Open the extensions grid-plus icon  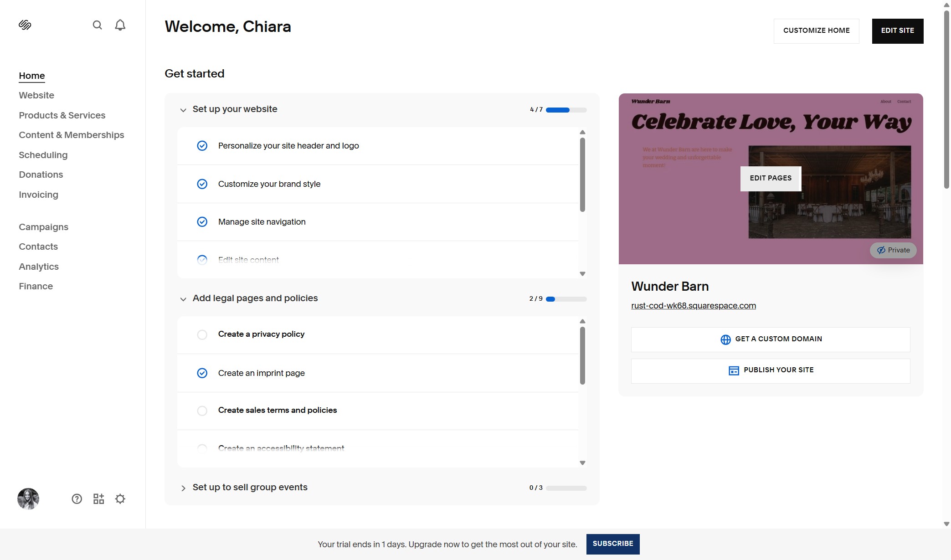pos(98,499)
